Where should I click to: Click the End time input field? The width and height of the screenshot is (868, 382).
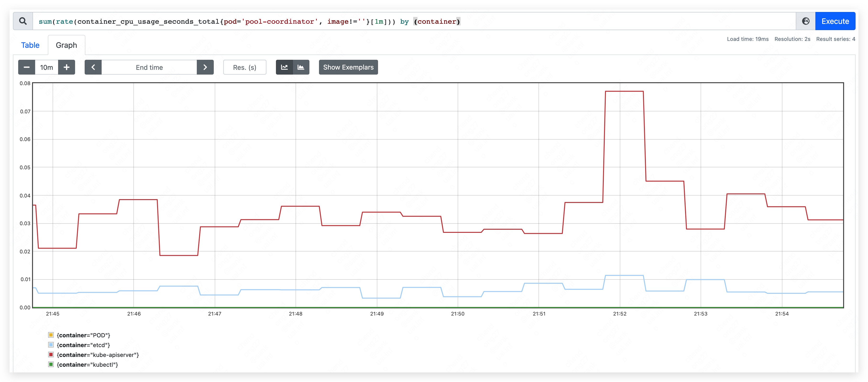click(149, 67)
